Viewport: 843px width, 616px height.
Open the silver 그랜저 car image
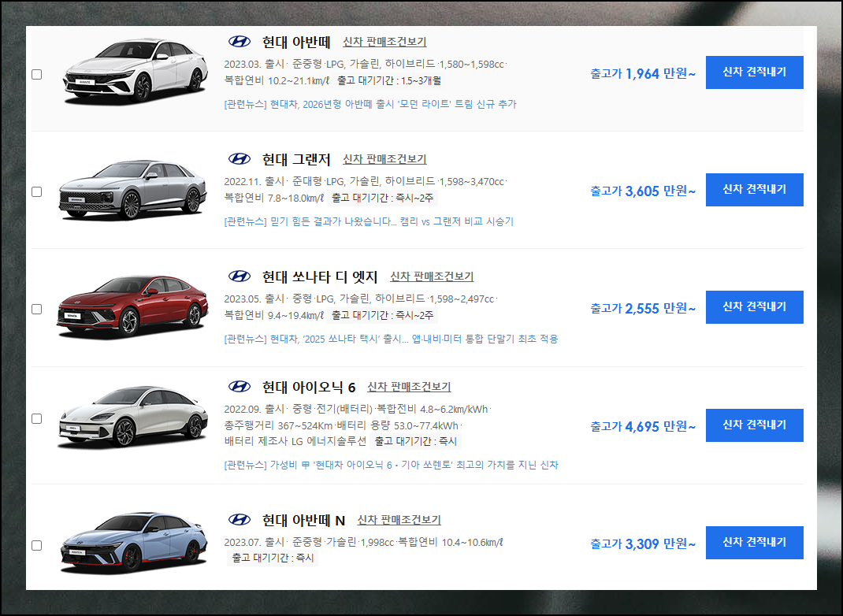point(133,189)
